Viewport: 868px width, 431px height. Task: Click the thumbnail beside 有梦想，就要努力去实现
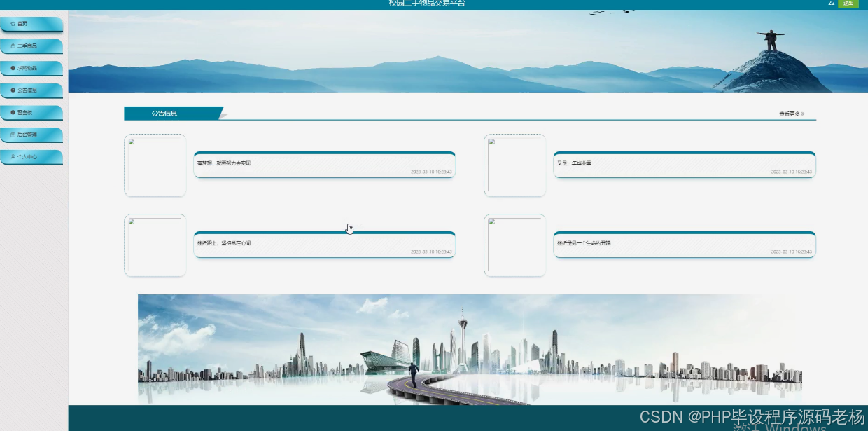coord(155,165)
